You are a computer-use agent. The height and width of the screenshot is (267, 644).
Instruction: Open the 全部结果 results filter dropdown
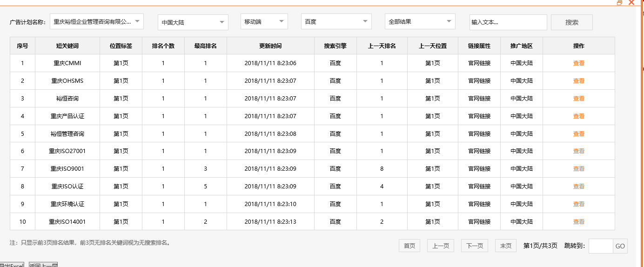pyautogui.click(x=420, y=21)
